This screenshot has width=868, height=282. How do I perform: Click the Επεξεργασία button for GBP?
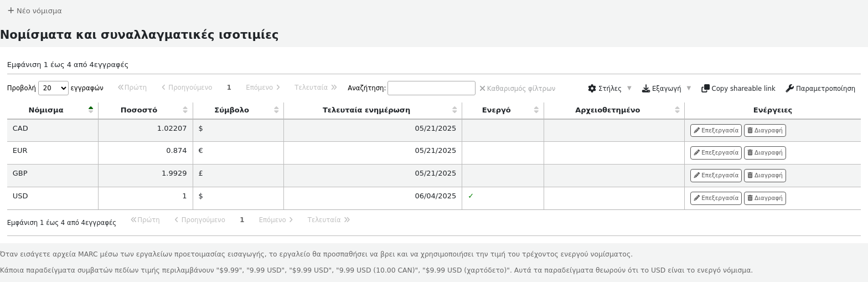tap(715, 176)
